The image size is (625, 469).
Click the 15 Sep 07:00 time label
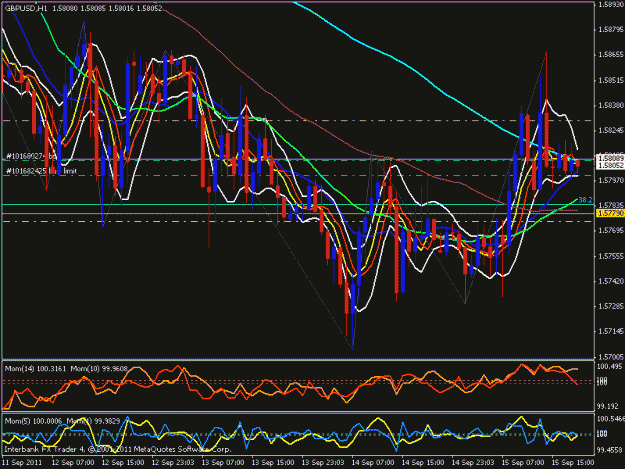click(x=523, y=463)
